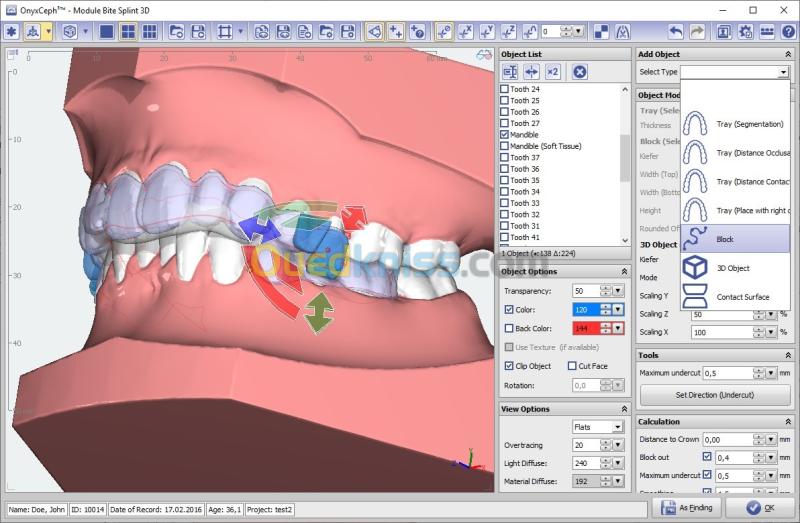Enable the Cut Face checkbox
The width and height of the screenshot is (800, 523).
pyautogui.click(x=572, y=366)
